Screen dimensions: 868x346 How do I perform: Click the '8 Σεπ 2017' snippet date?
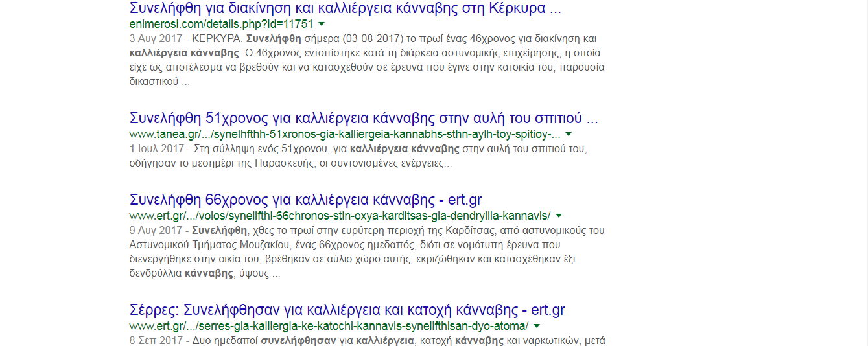click(156, 340)
